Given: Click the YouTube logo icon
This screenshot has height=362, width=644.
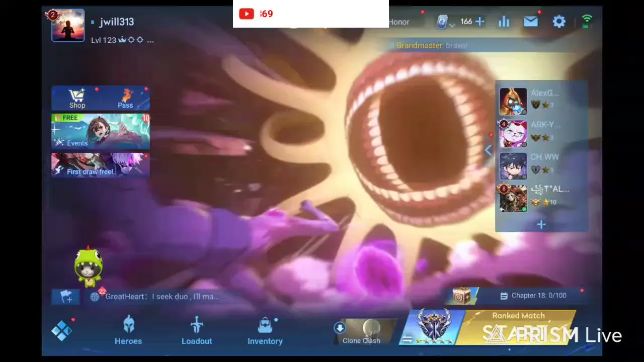Looking at the screenshot, I should pos(246,14).
